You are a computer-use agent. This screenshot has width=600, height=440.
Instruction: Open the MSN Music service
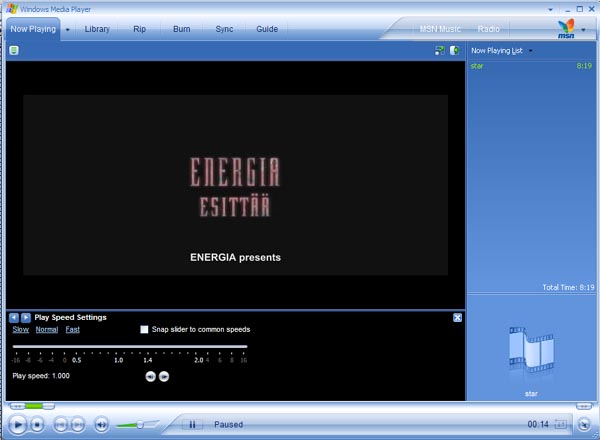(440, 29)
